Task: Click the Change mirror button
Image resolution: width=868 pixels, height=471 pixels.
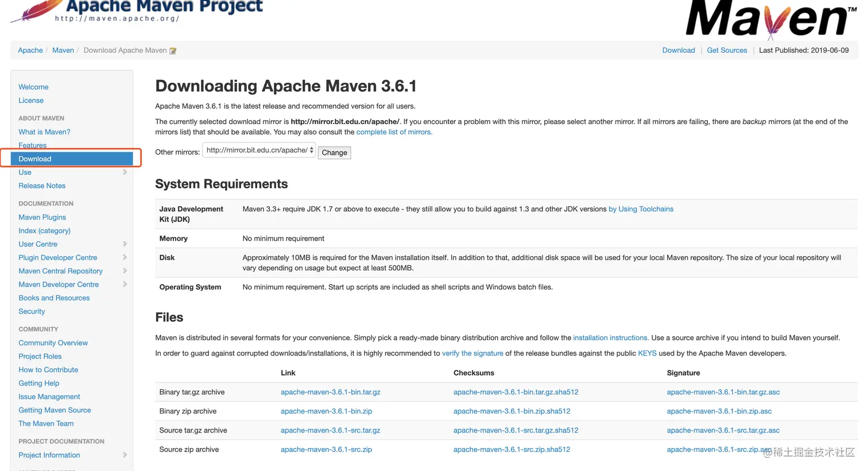Action: pos(334,152)
